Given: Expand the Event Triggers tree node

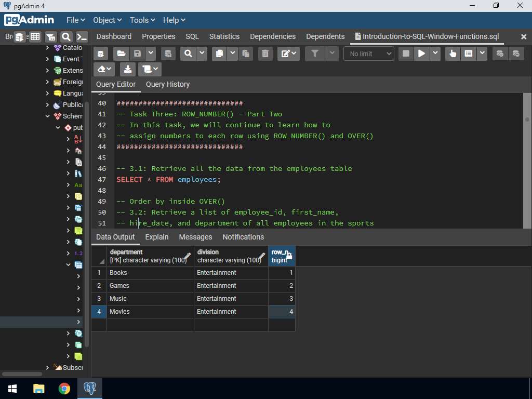Looking at the screenshot, I should tap(48, 59).
